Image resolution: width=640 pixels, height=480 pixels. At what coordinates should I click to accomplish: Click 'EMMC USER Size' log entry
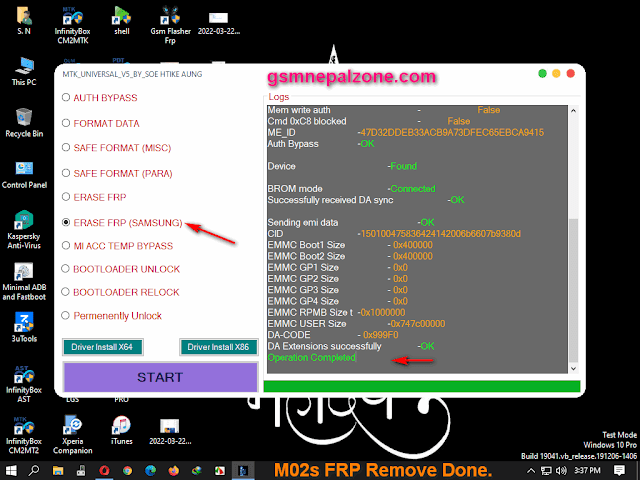point(356,324)
